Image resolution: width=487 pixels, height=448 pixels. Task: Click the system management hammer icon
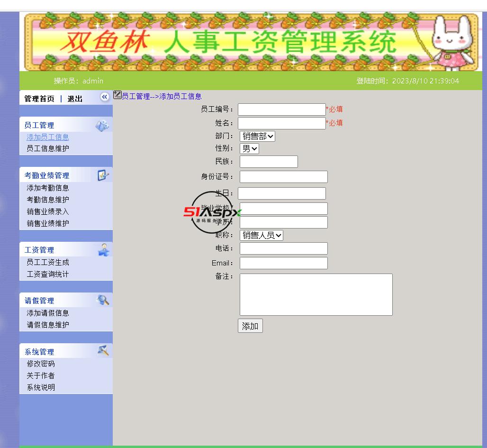pyautogui.click(x=103, y=351)
